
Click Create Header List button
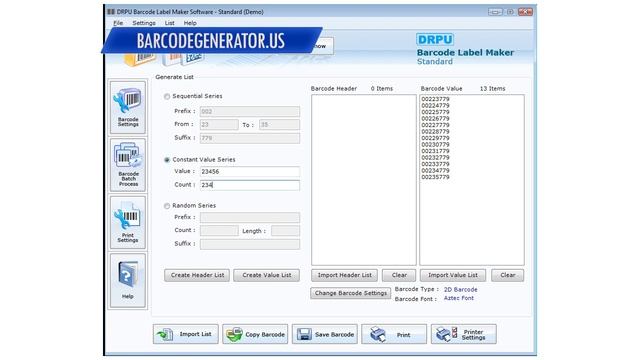pyautogui.click(x=197, y=275)
